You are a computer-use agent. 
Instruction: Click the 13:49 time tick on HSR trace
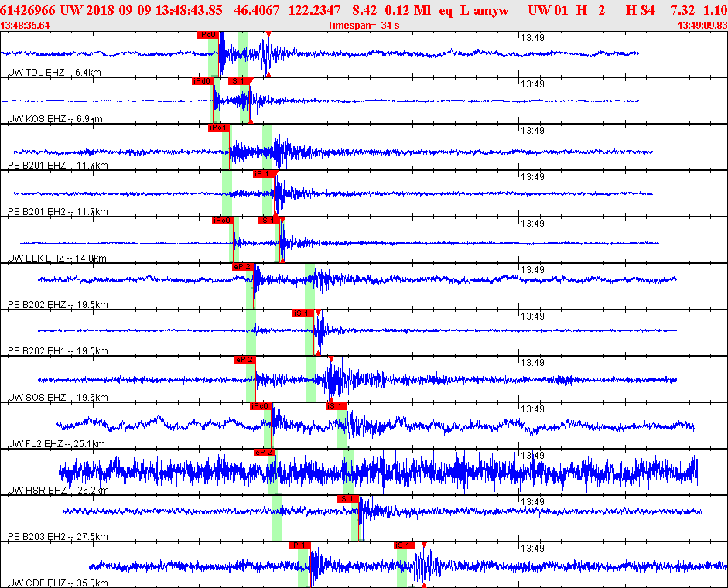tap(532, 456)
